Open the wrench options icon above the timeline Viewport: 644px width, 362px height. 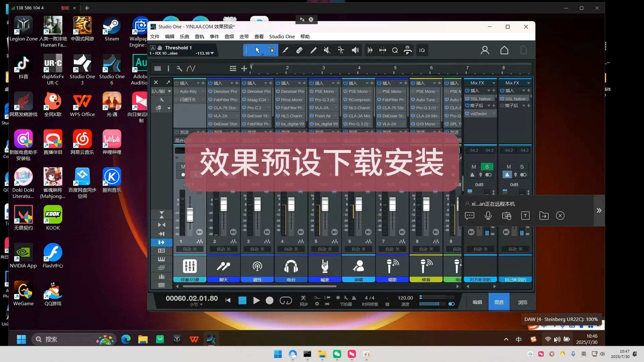[x=179, y=68]
